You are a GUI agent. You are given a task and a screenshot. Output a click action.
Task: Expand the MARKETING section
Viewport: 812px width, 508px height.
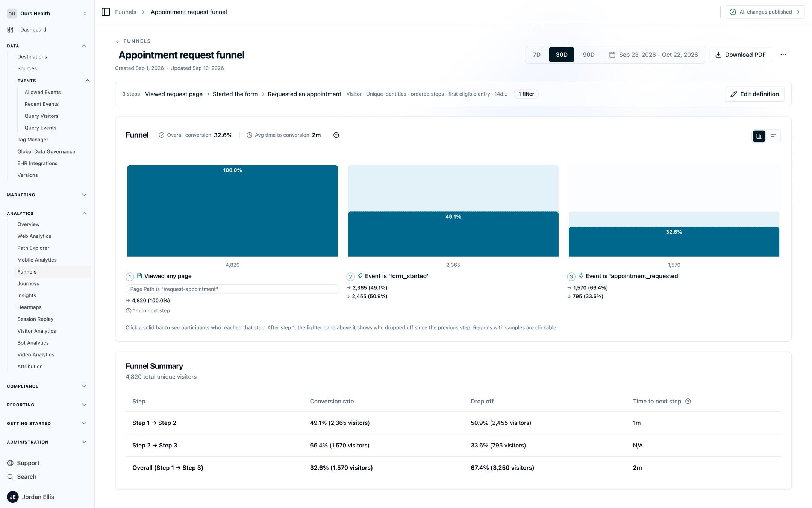coord(84,195)
